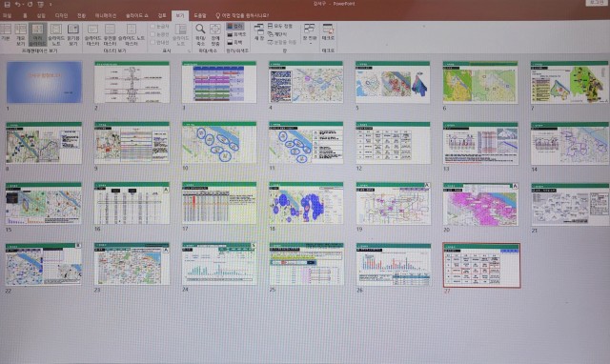Image resolution: width=610 pixels, height=364 pixels.
Task: Select slide 20 magenta map thumbnail
Action: point(480,204)
